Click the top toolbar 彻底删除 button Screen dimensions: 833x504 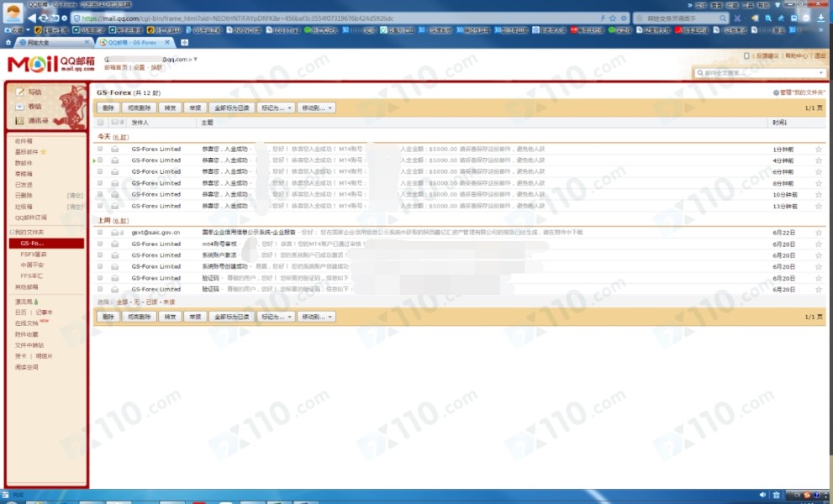[x=140, y=108]
